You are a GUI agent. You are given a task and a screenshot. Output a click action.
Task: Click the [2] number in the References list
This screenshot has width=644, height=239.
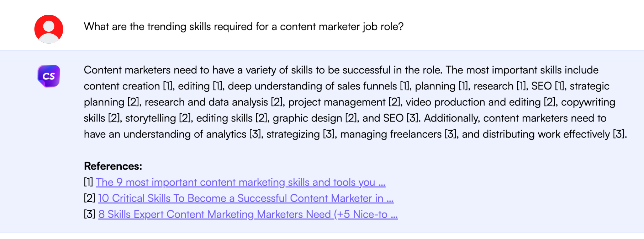pyautogui.click(x=89, y=198)
